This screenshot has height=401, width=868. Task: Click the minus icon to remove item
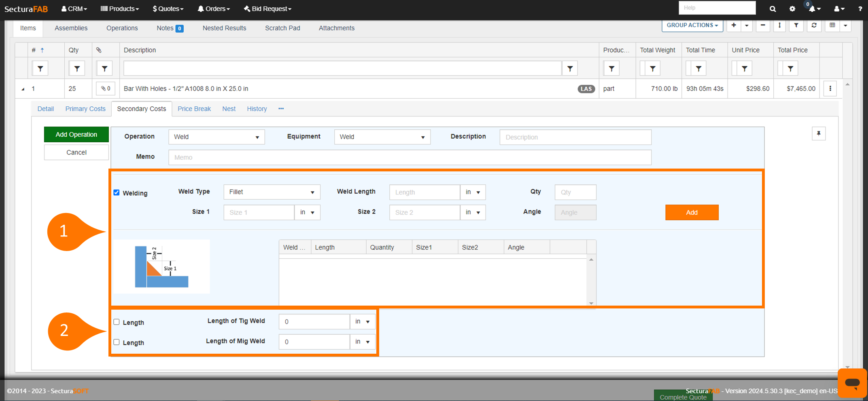(x=763, y=25)
